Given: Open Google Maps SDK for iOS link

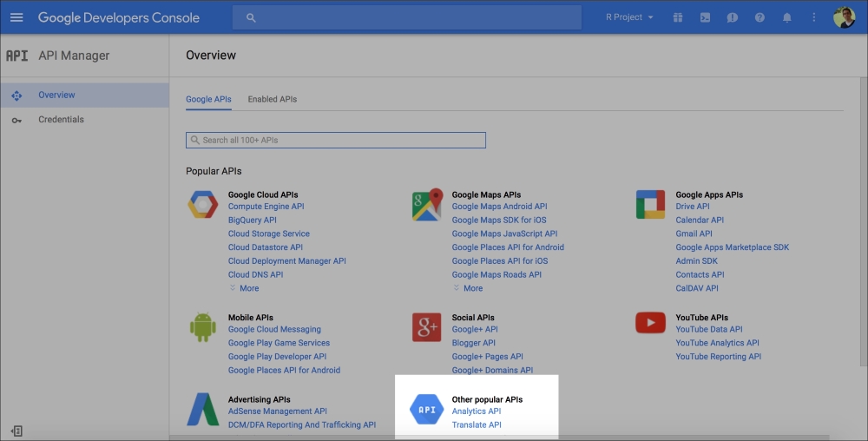Looking at the screenshot, I should pos(499,220).
